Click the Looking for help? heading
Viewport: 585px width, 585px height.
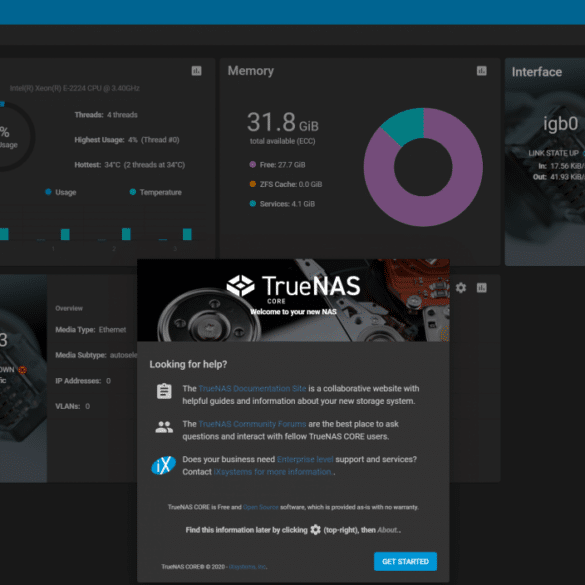pyautogui.click(x=188, y=364)
